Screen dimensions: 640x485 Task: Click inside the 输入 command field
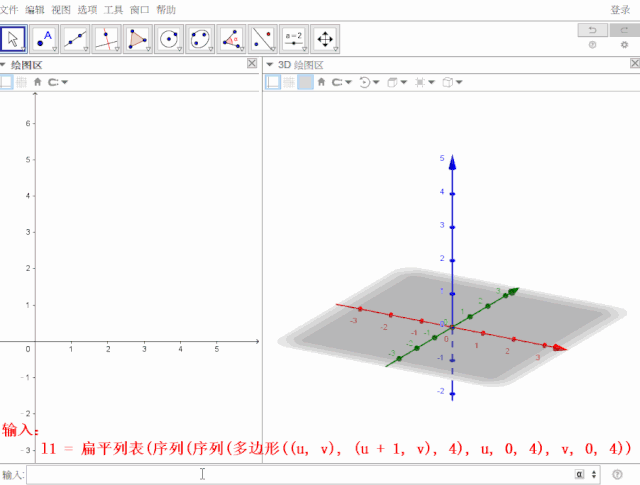[313, 474]
